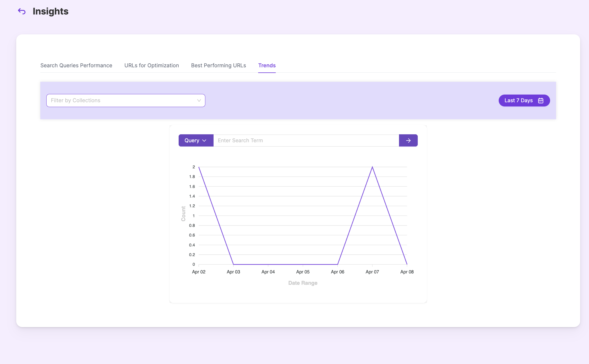
Task: Expand the Query type dropdown
Action: (196, 141)
